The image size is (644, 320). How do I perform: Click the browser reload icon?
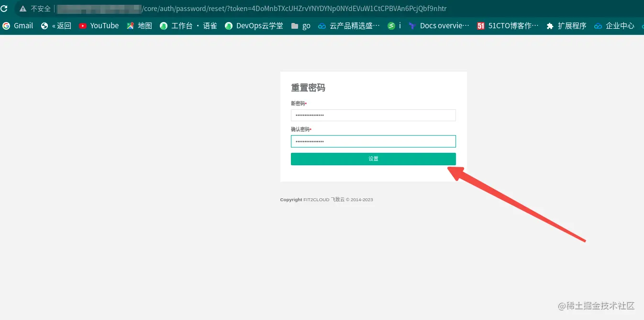click(x=4, y=9)
